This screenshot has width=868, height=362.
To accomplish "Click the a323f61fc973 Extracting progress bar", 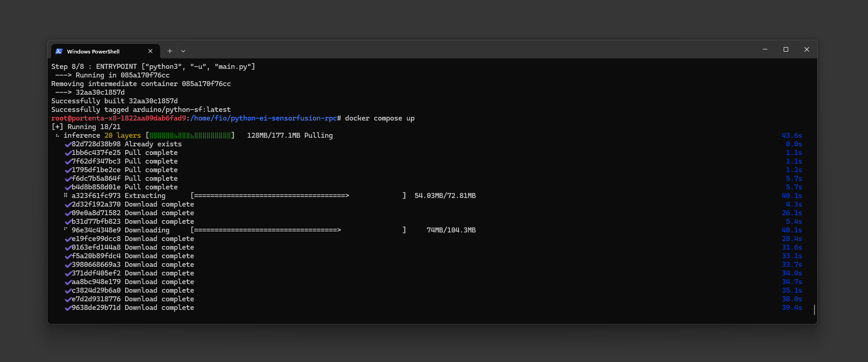I will (298, 196).
